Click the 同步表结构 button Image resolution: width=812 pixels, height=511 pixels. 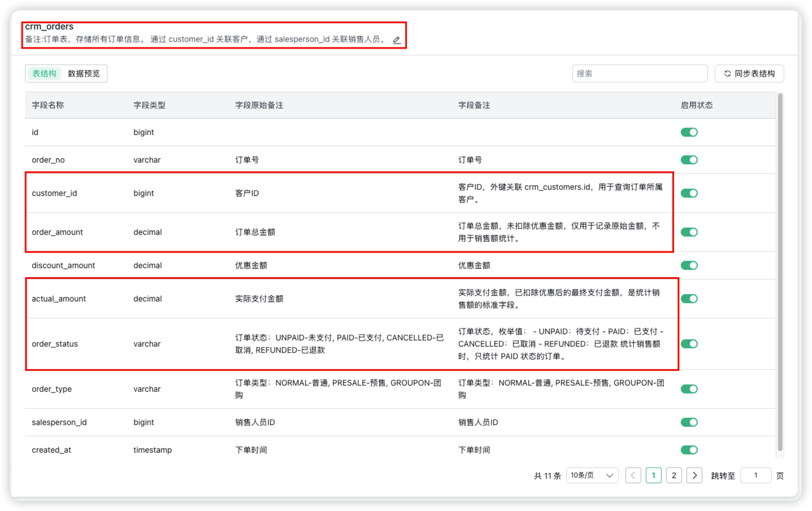749,73
